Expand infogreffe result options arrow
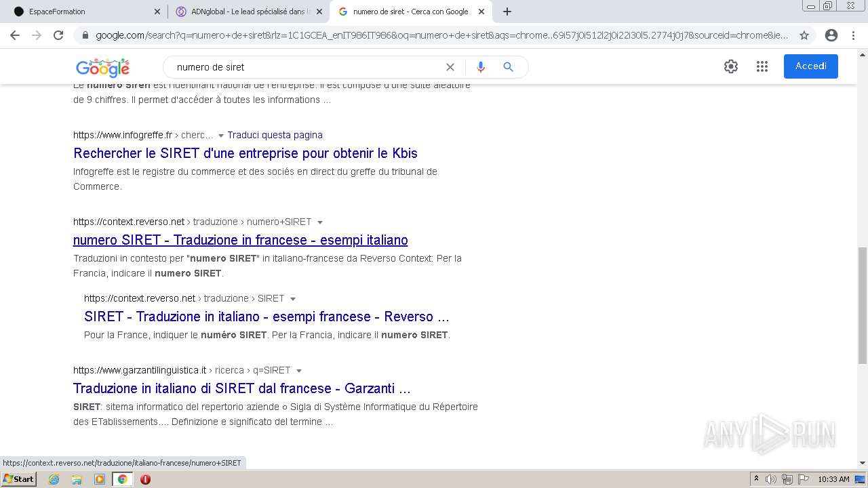868x488 pixels. point(220,136)
